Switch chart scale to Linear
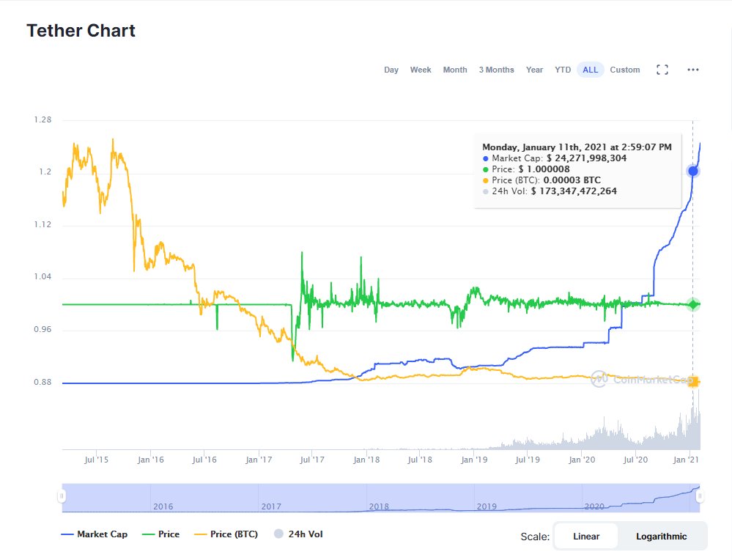This screenshot has width=732, height=560. (x=586, y=537)
